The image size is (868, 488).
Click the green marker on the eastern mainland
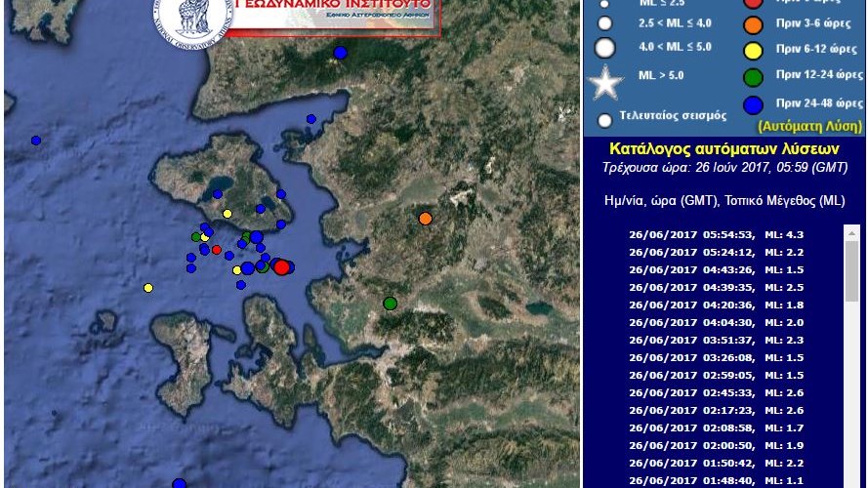pos(391,304)
